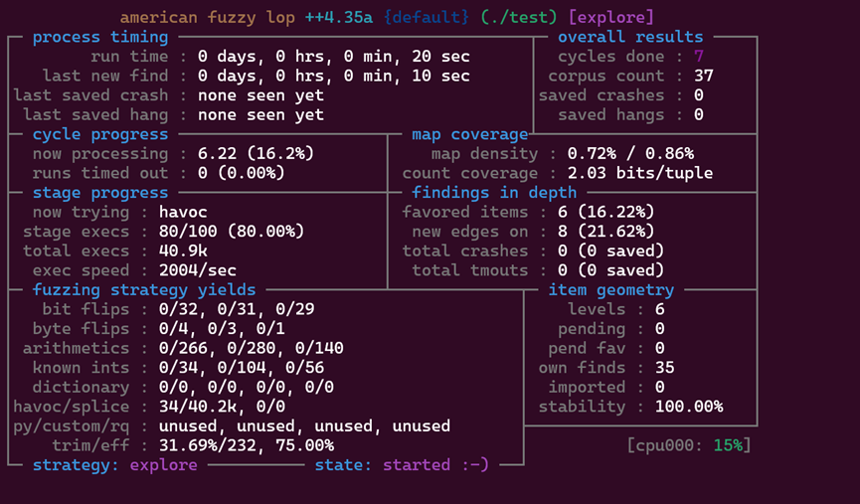Click the '[explore]' tag in the title line
The width and height of the screenshot is (860, 504).
[x=611, y=18]
